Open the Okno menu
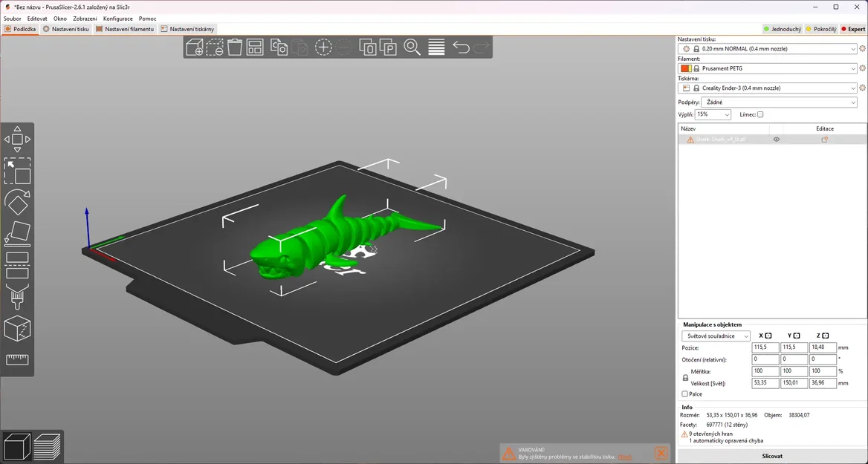 click(x=59, y=19)
